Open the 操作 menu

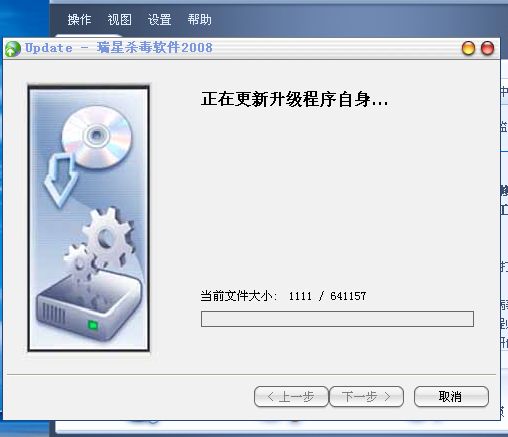79,20
